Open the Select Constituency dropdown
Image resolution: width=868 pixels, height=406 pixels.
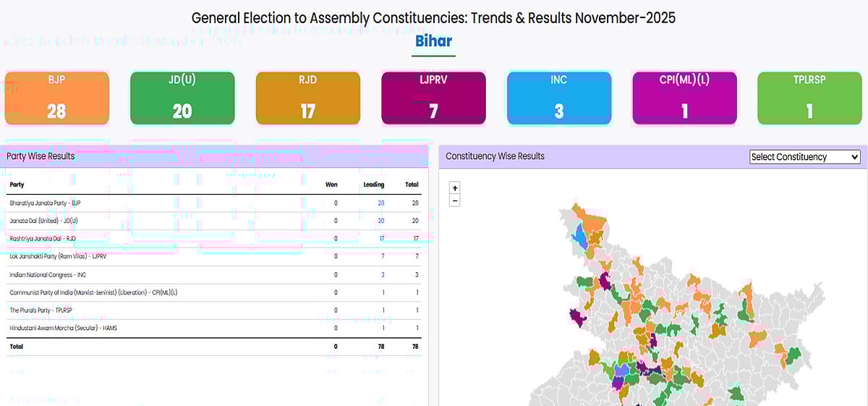pyautogui.click(x=804, y=156)
